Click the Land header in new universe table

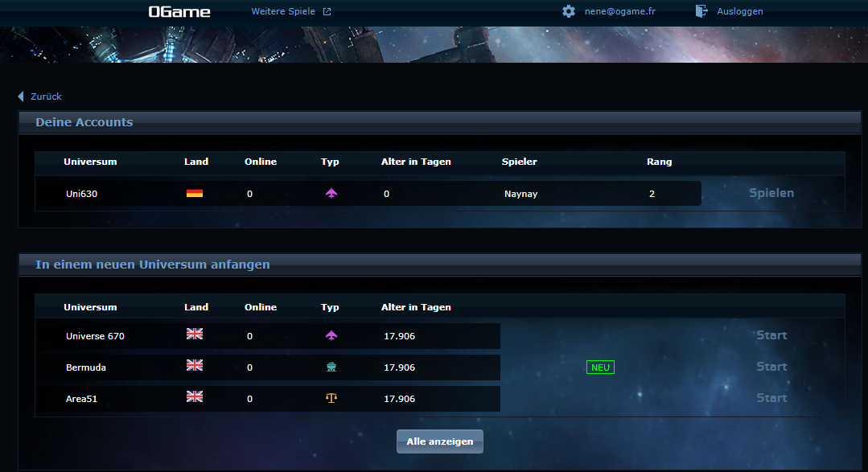[196, 307]
